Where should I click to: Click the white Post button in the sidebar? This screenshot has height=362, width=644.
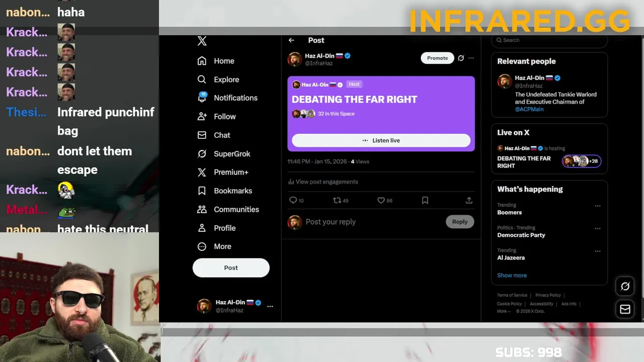click(231, 268)
